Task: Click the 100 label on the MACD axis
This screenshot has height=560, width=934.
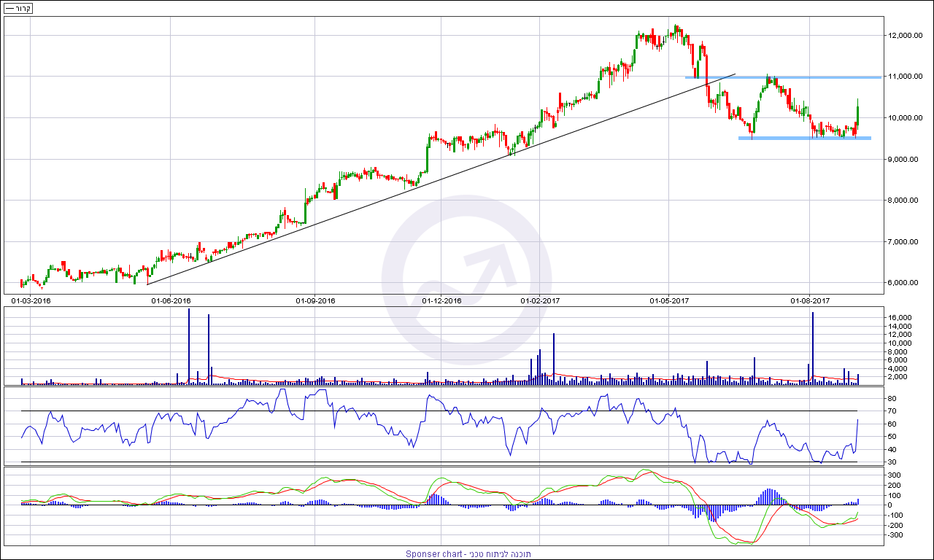Action: [895, 495]
